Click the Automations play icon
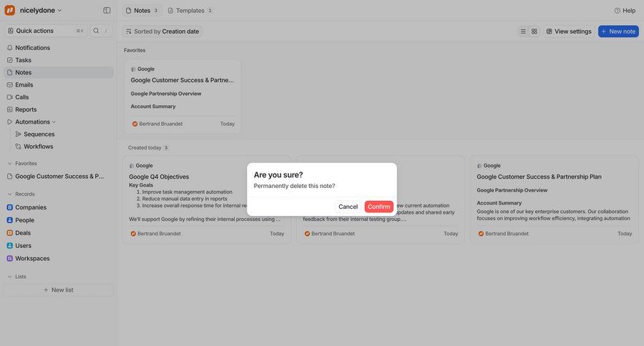The height and width of the screenshot is (346, 644). coord(10,122)
